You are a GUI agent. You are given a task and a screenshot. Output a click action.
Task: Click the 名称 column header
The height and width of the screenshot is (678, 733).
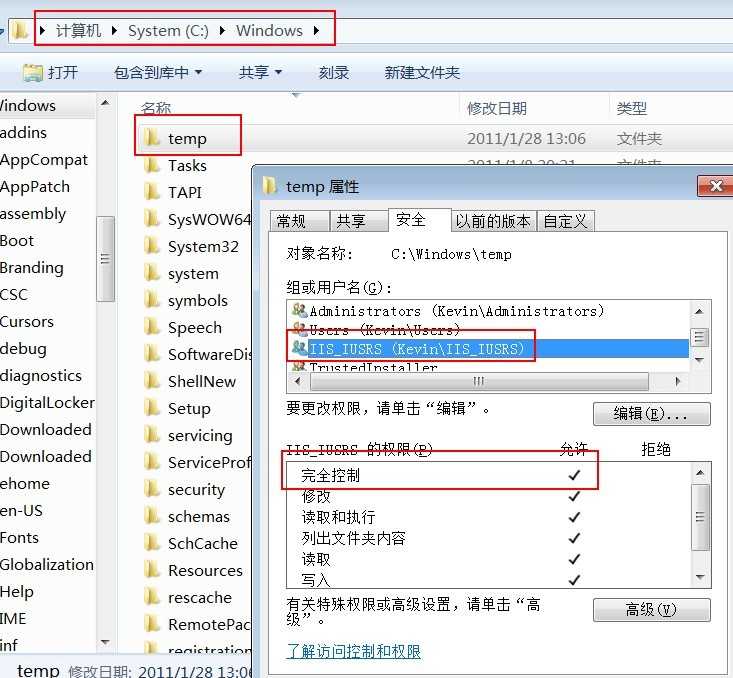156,108
